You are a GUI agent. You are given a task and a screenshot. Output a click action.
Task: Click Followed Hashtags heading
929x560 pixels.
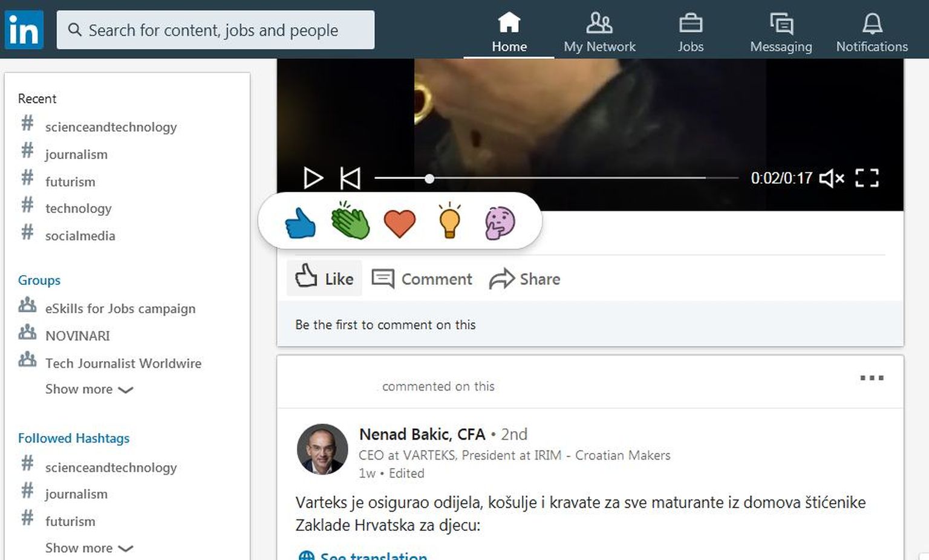74,438
